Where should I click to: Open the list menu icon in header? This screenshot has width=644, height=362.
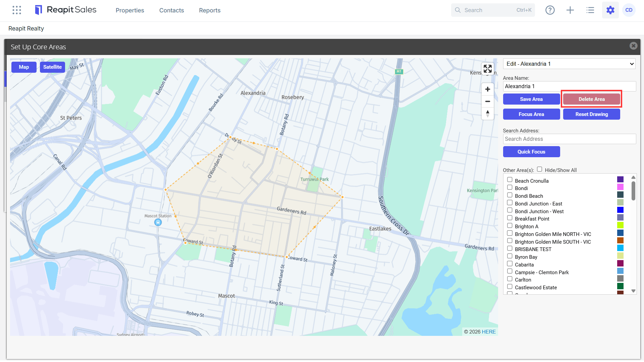pos(590,10)
